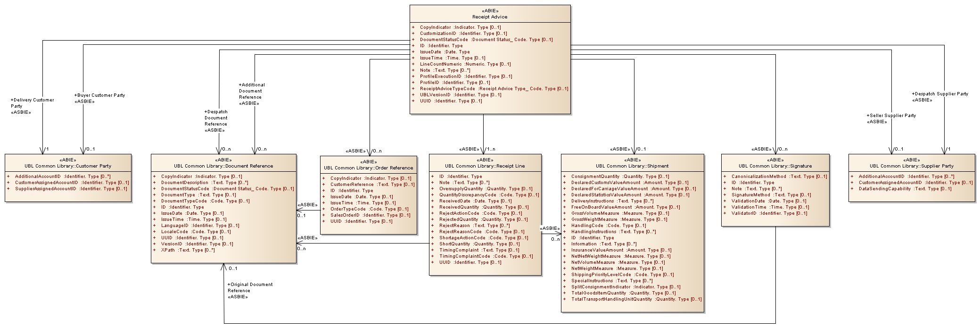Select the Delivery Customer Party association label
Viewport: 980px width, 328px height.
pyautogui.click(x=32, y=106)
